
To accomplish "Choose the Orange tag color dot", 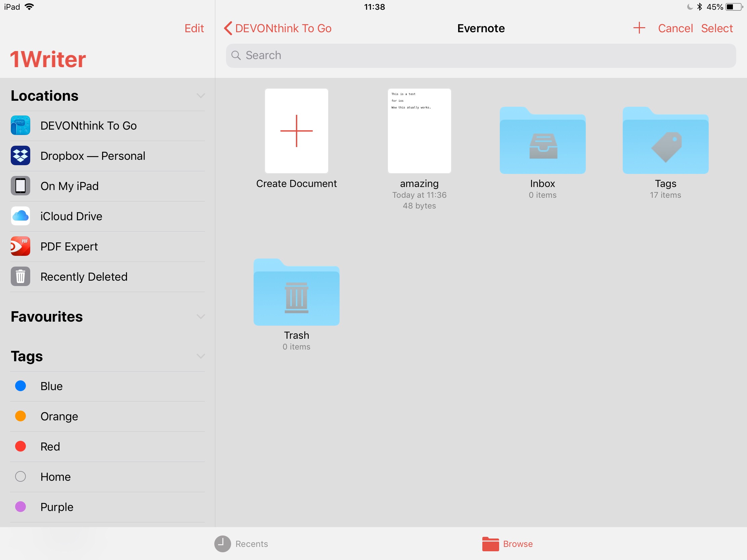I will (x=20, y=416).
